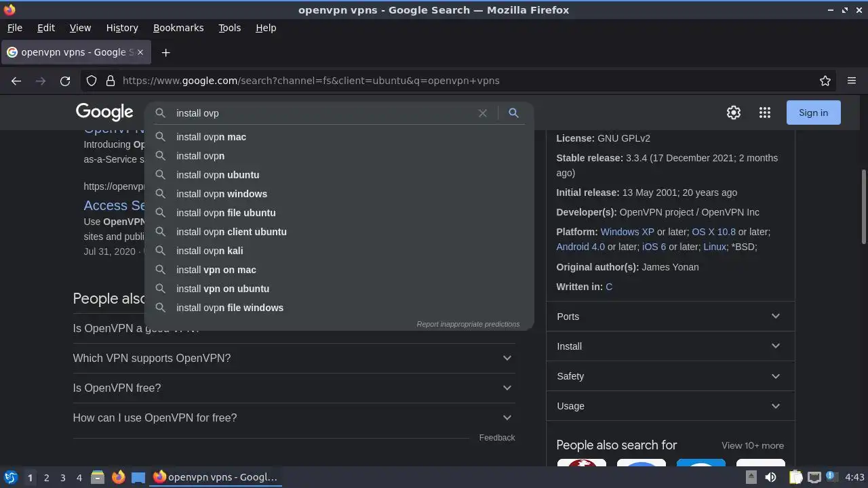Open the clipboard manager tray icon
This screenshot has height=488, width=868.
tap(796, 477)
